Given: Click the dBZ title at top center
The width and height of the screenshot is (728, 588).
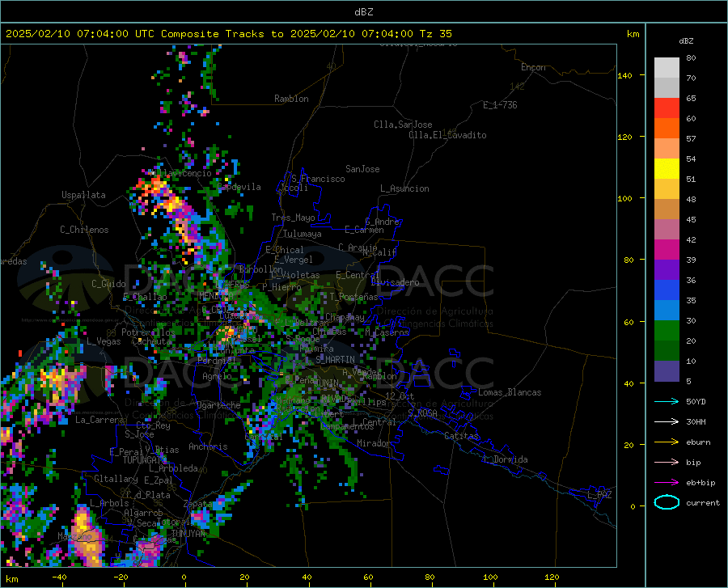Looking at the screenshot, I should tap(363, 12).
